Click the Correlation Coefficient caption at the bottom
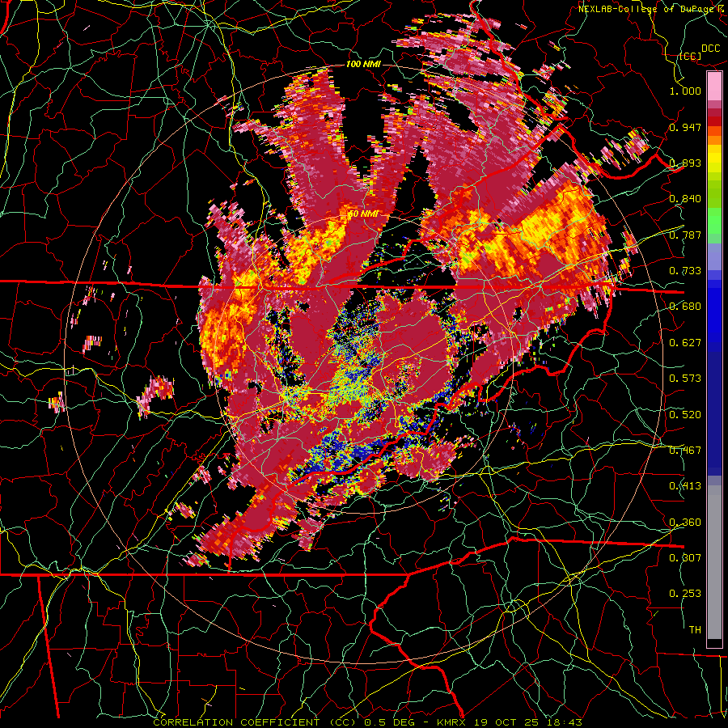The image size is (728, 728). (367, 722)
